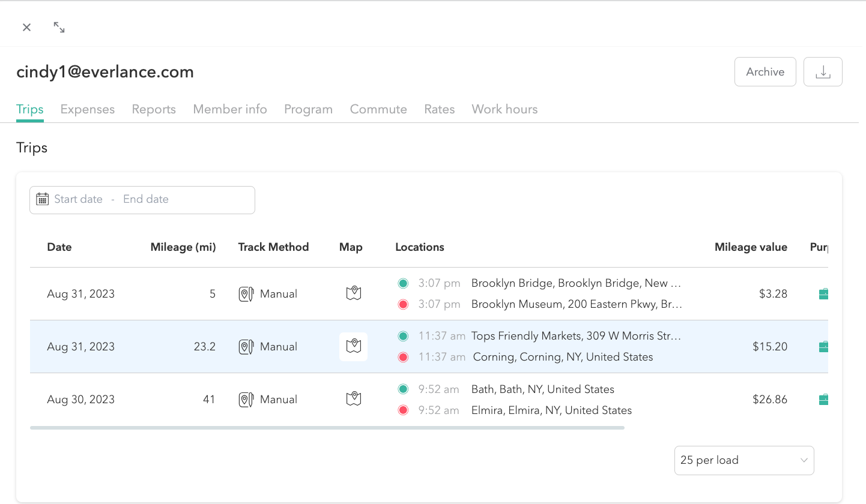Switch to the Expenses tab

(x=88, y=109)
